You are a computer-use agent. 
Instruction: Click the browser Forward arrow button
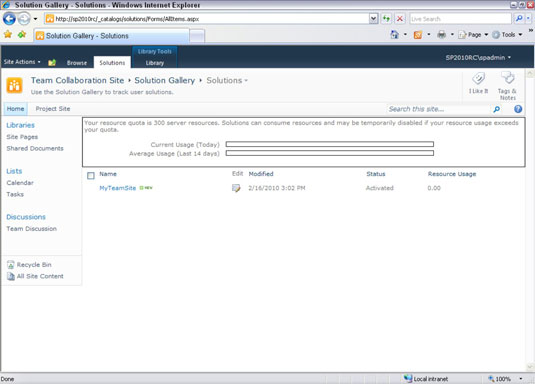pos(24,19)
